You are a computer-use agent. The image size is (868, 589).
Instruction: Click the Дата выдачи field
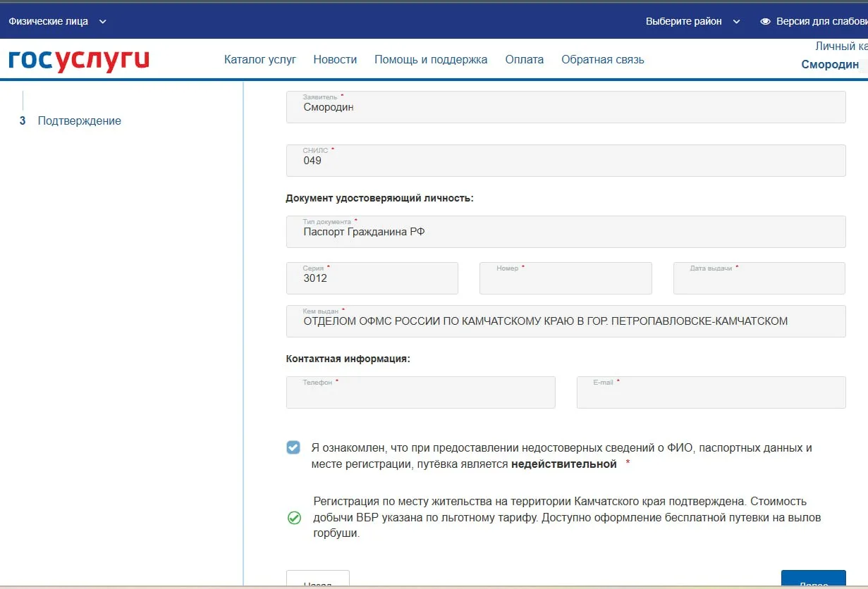[x=759, y=278]
